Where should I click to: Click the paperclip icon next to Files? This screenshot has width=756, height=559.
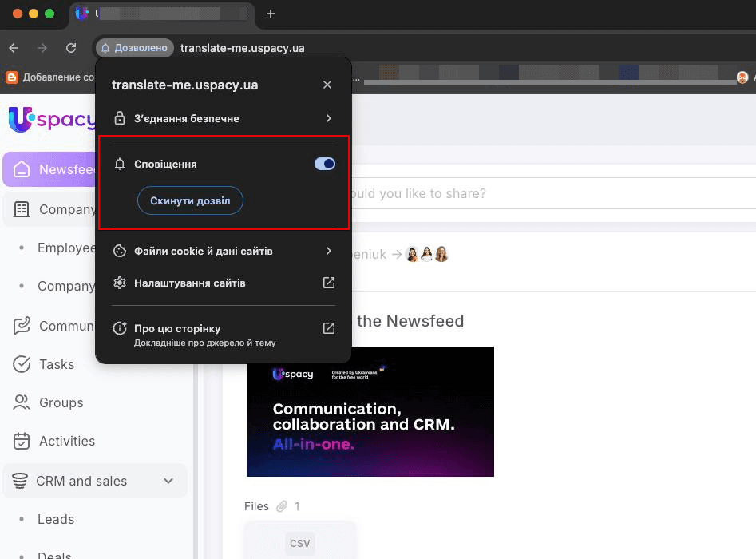pos(281,505)
